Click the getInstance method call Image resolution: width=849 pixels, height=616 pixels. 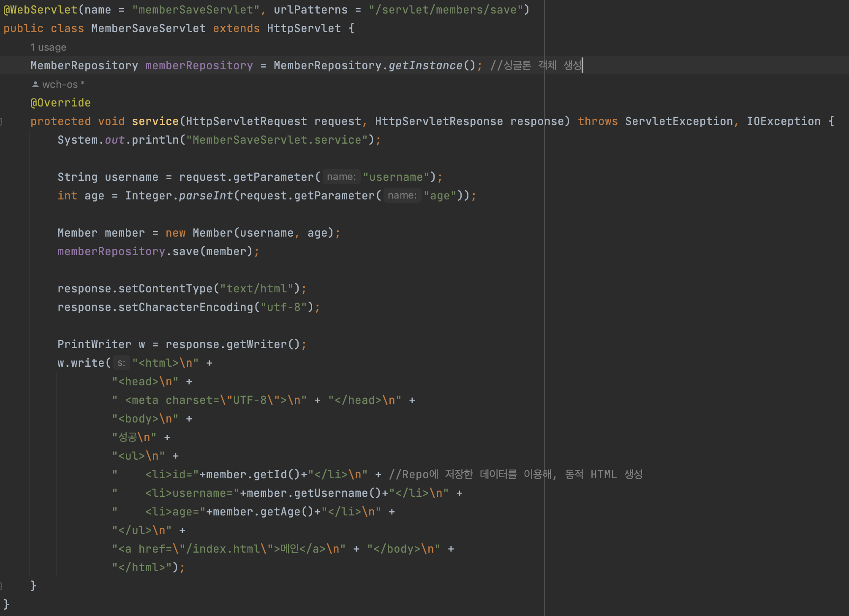tap(425, 65)
